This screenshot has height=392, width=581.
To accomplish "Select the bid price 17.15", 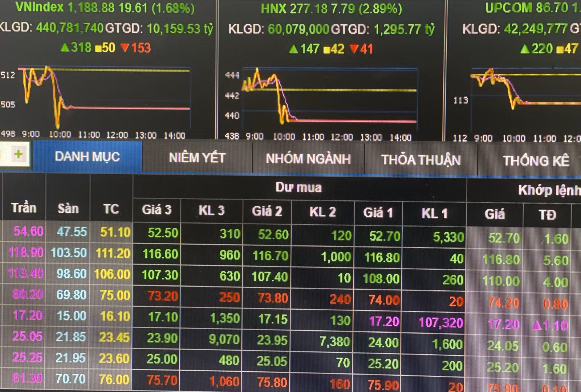I will pos(273,319).
